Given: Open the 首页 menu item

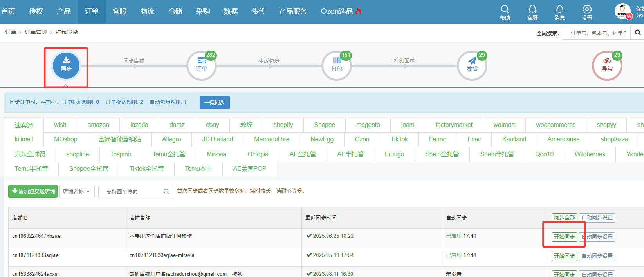Looking at the screenshot, I should pos(8,11).
